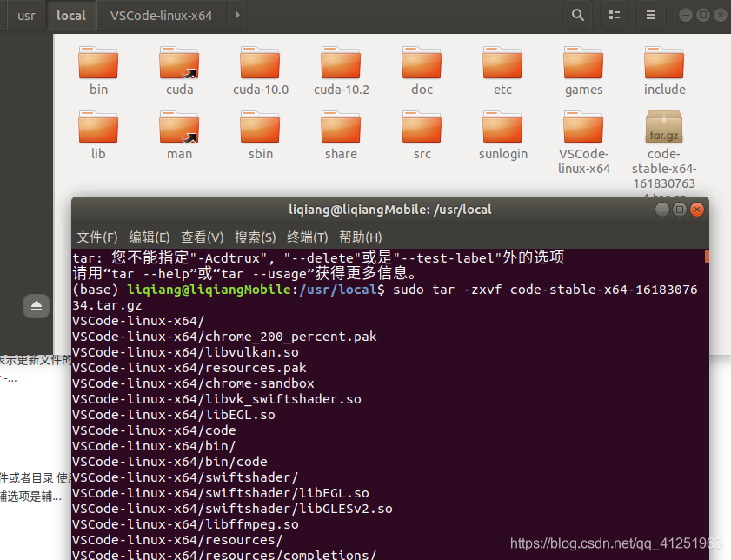
Task: Open the search icon in the file manager
Action: click(578, 15)
